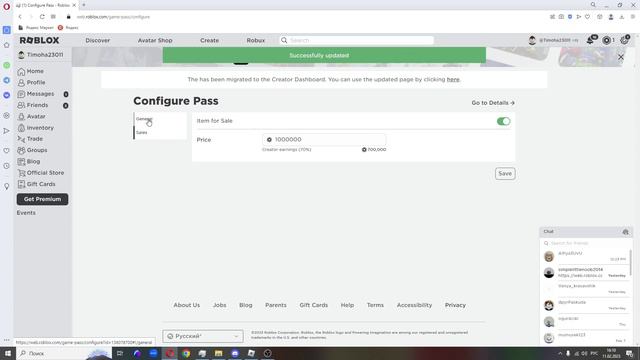The height and width of the screenshot is (360, 640).
Task: Click Timoha23011 username in sidebar
Action: 44,55
